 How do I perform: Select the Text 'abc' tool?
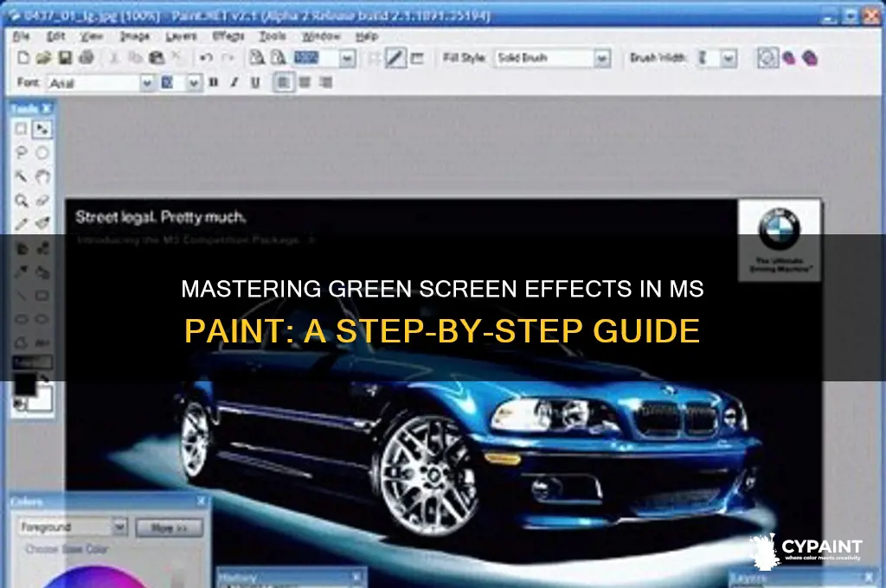click(x=42, y=343)
